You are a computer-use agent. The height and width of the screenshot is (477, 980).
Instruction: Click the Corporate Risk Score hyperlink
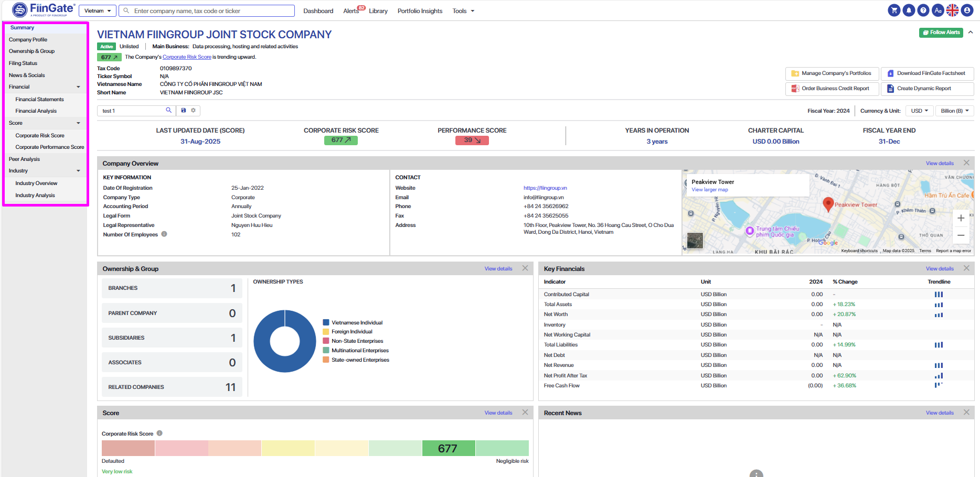187,57
